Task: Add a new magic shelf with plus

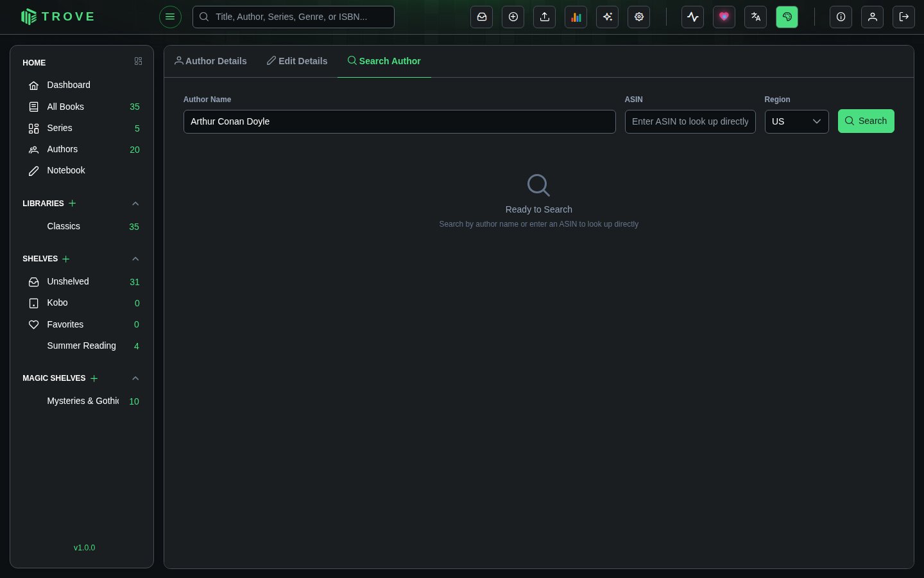Action: [94, 378]
